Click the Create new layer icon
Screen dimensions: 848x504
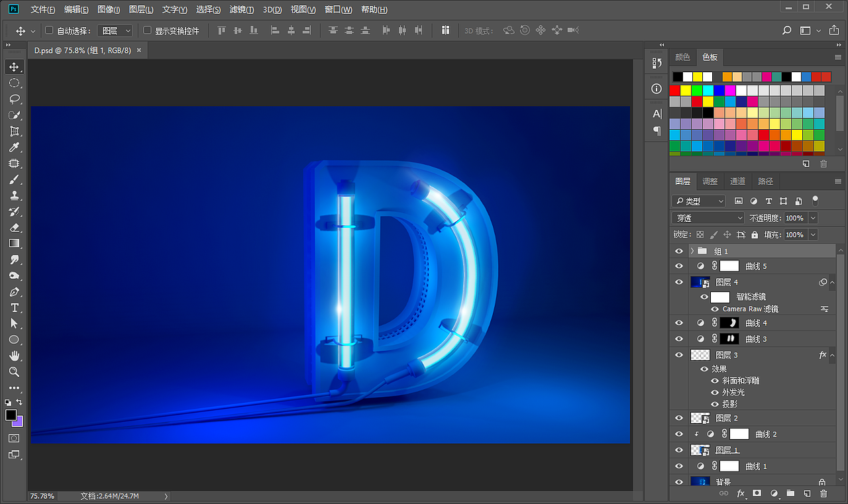pos(806,493)
